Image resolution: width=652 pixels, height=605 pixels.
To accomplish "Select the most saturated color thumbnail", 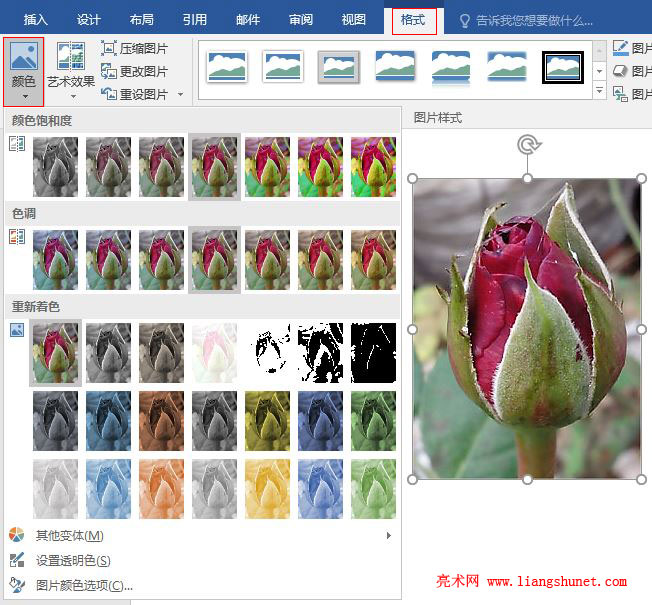I will click(x=373, y=167).
